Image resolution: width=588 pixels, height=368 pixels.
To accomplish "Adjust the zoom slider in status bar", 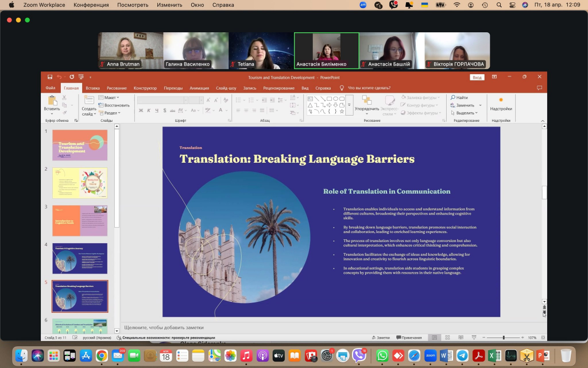I will coord(504,338).
